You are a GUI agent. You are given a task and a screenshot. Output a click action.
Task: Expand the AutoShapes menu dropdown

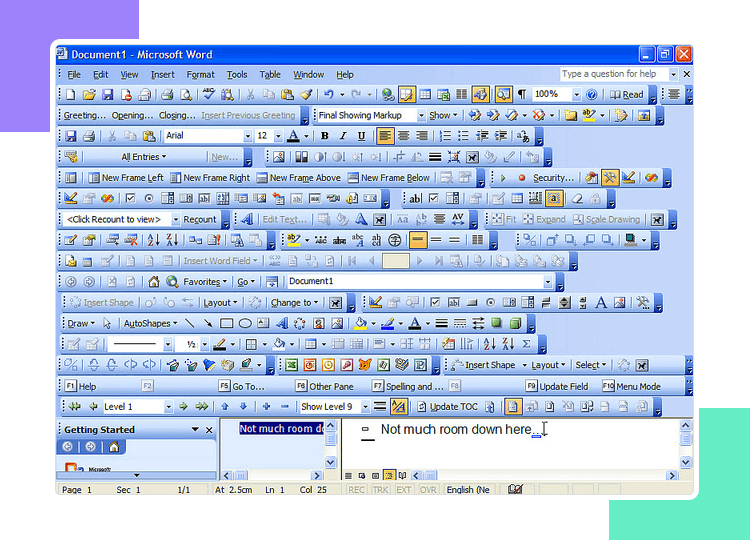[x=150, y=324]
